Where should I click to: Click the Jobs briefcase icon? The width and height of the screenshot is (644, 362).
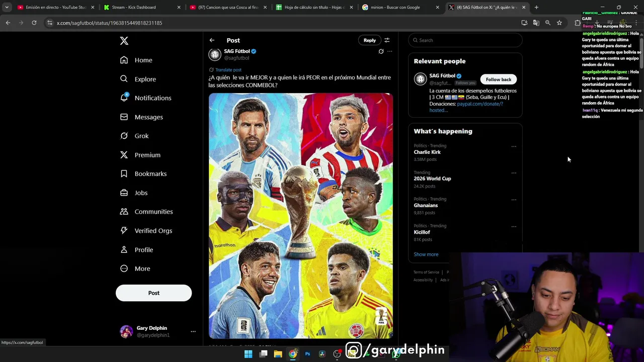(124, 193)
